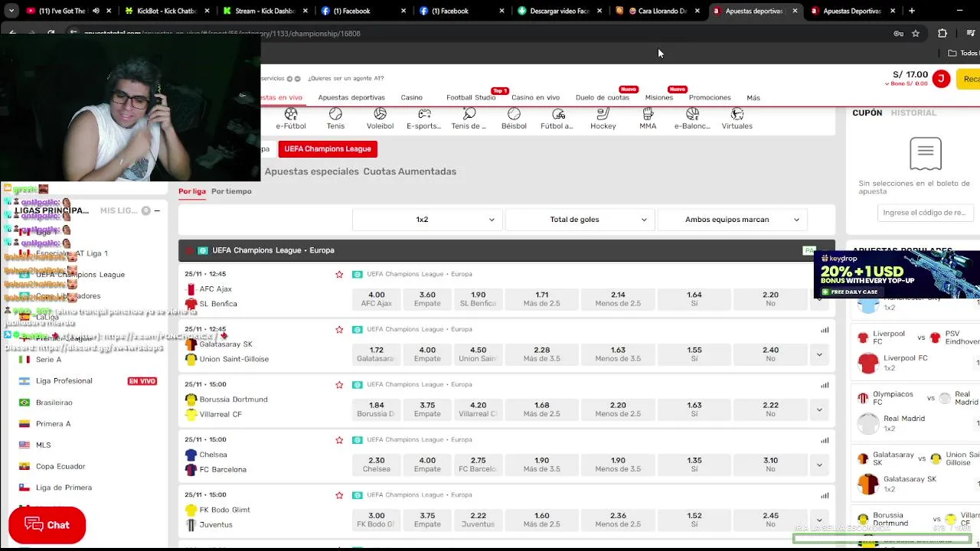Open Liga Profesional league in sidebar

click(64, 381)
